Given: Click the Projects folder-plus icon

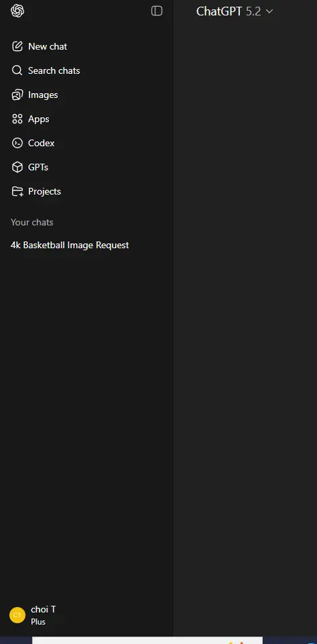Looking at the screenshot, I should pyautogui.click(x=17, y=191).
